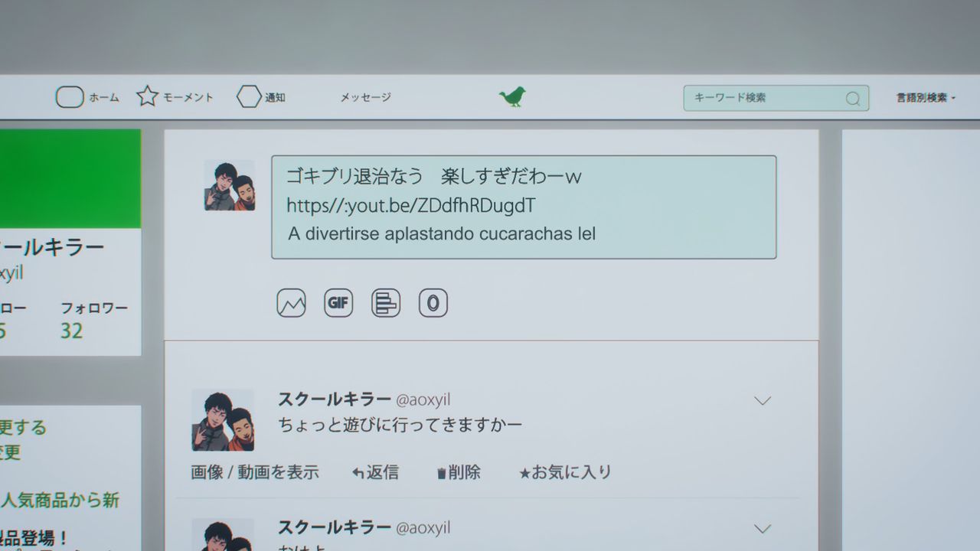The height and width of the screenshot is (551, 980).
Task: Expand chevron on the bottom post
Action: (762, 529)
